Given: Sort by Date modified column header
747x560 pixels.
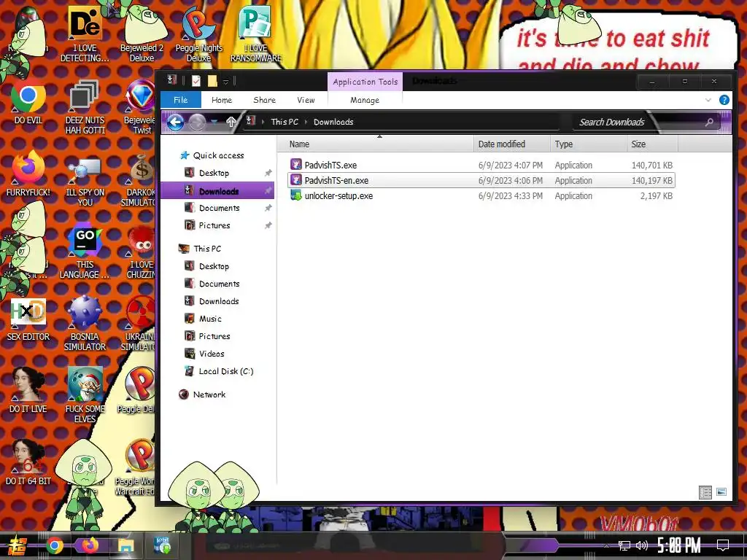Looking at the screenshot, I should 512,144.
